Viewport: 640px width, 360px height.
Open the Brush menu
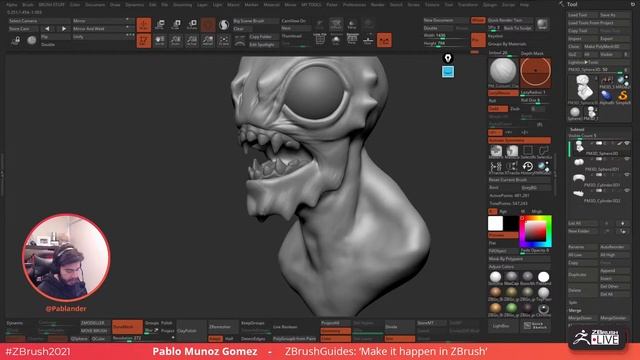(28, 4)
